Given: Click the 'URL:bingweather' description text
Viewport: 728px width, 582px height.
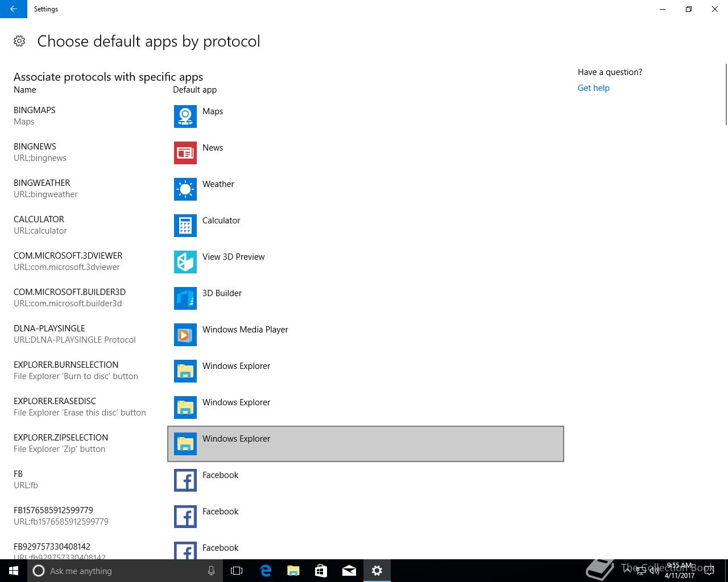Looking at the screenshot, I should coord(45,194).
